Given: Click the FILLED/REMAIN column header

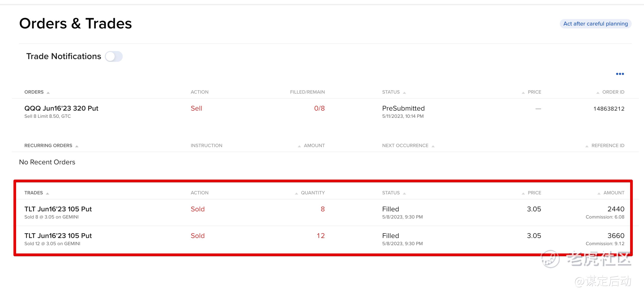Looking at the screenshot, I should (x=307, y=92).
